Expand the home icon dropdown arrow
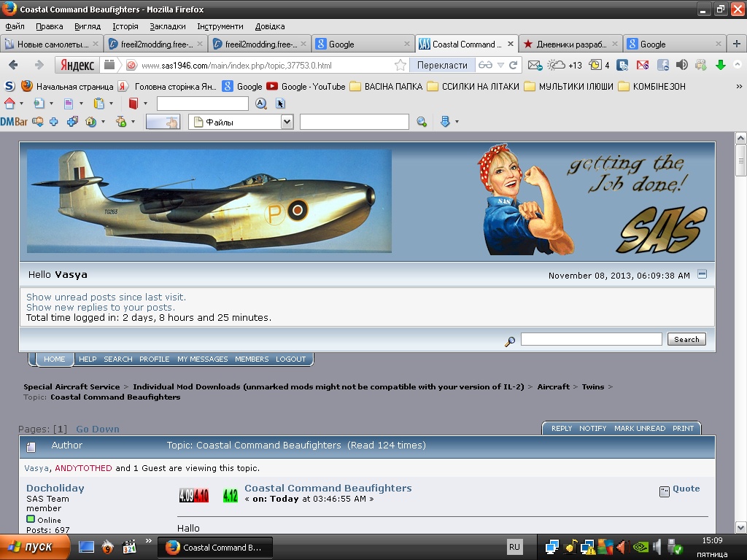This screenshot has height=560, width=747. (21, 104)
